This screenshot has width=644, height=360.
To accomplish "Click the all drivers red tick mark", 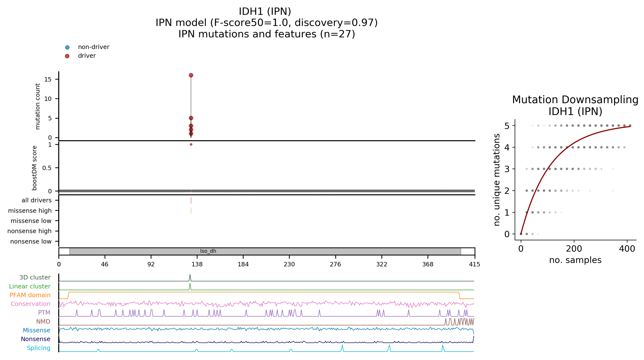I will [191, 200].
